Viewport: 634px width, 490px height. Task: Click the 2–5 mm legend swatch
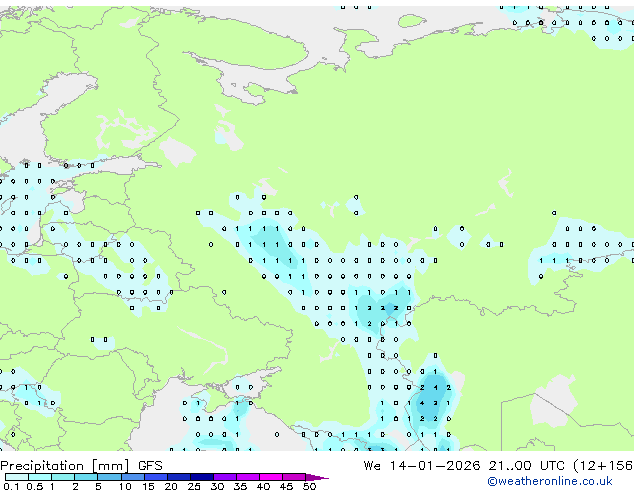(86, 477)
